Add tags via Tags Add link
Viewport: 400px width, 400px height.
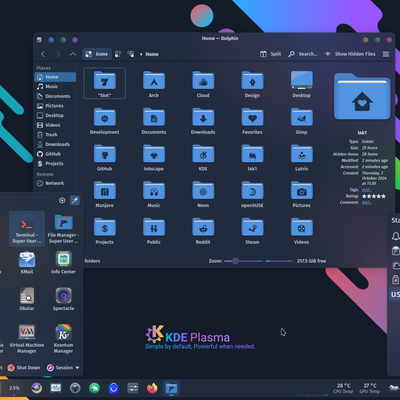pos(367,190)
